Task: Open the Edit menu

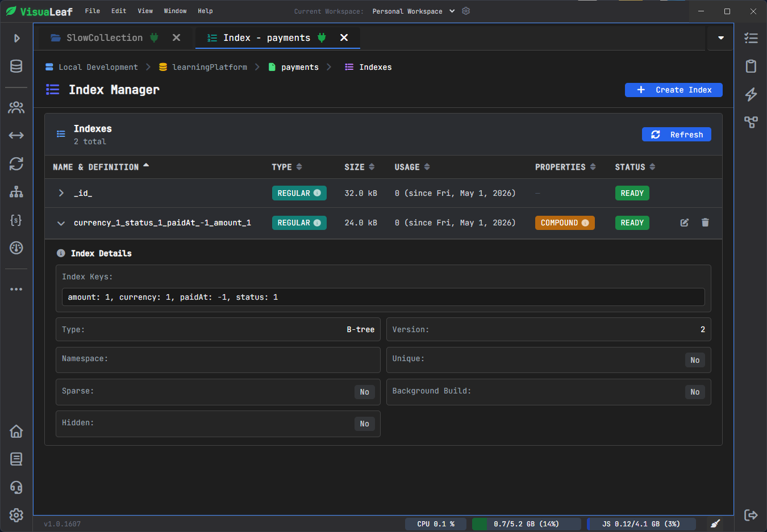Action: (x=119, y=11)
